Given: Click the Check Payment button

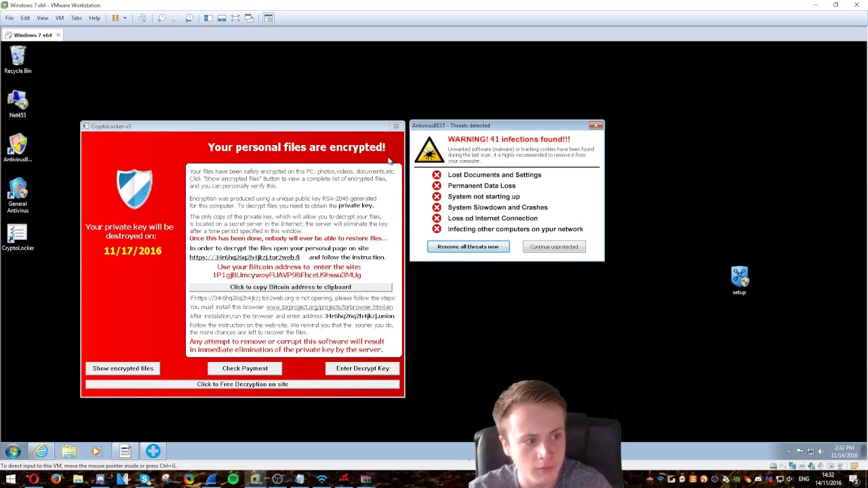Looking at the screenshot, I should 245,368.
